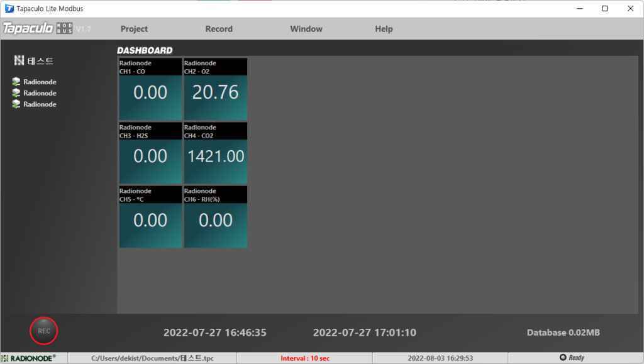Screen dimensions: 644x364
Task: Select the CH3 - H2S dashboard tile
Action: click(x=150, y=153)
